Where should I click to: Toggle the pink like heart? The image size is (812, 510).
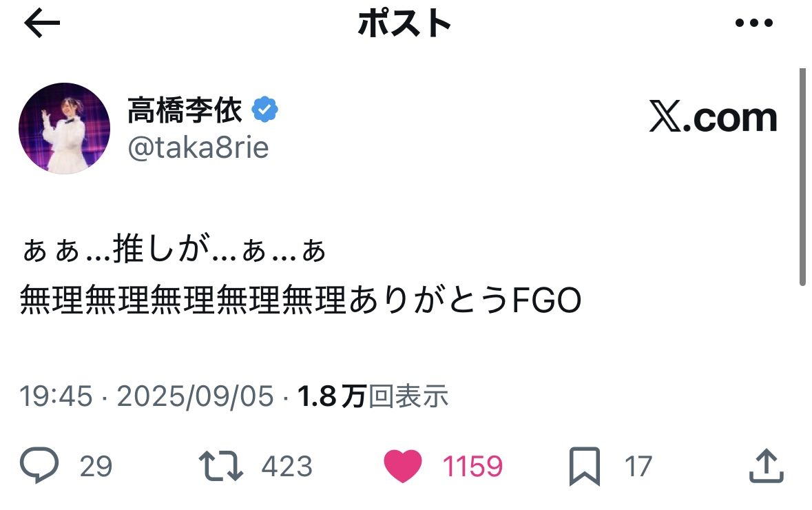402,467
